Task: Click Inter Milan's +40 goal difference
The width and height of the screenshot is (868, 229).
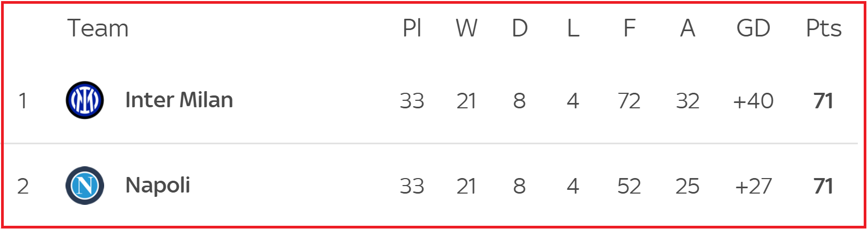Action: tap(753, 101)
